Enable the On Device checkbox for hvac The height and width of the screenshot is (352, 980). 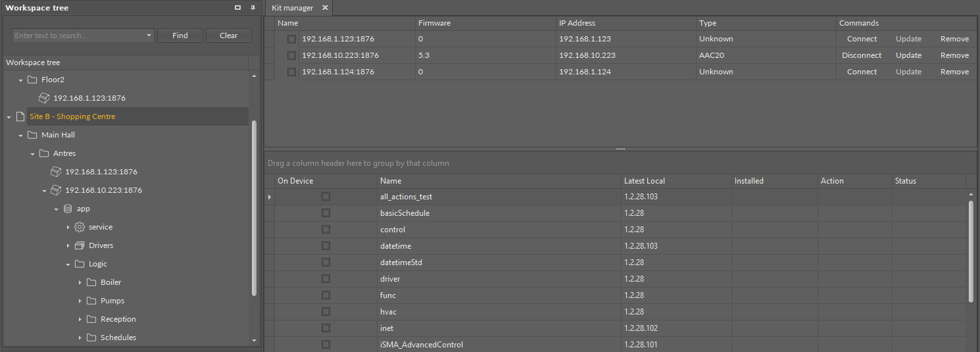[326, 312]
